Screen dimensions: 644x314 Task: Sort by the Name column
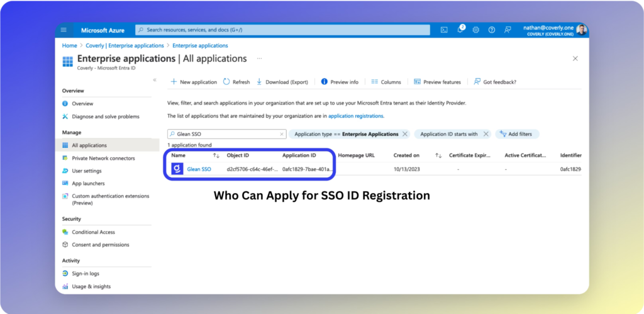216,155
